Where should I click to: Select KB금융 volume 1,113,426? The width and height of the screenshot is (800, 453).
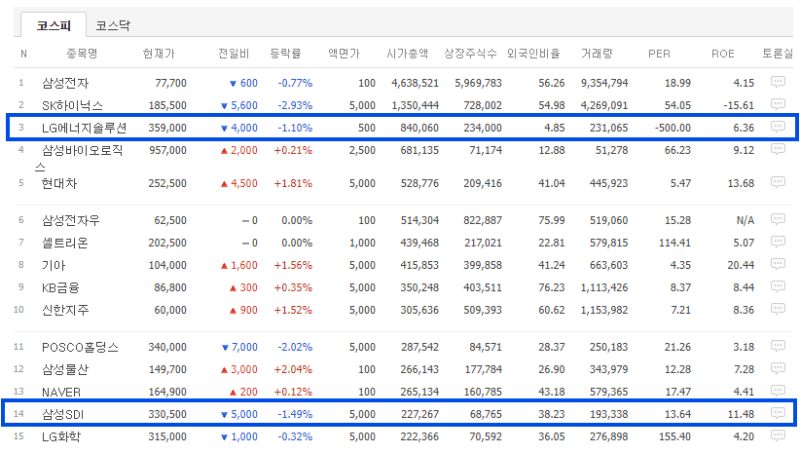[604, 288]
